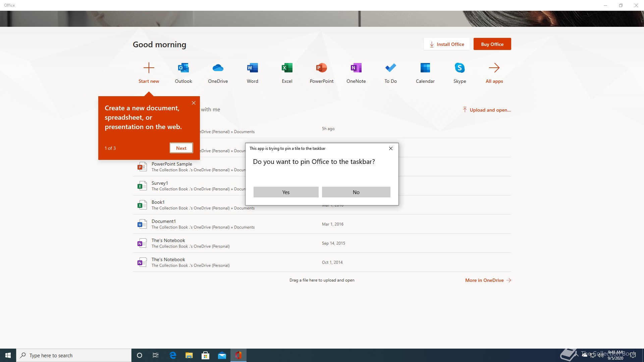Open the Action Center notifications icon
The height and width of the screenshot is (362, 644).
[x=633, y=355]
